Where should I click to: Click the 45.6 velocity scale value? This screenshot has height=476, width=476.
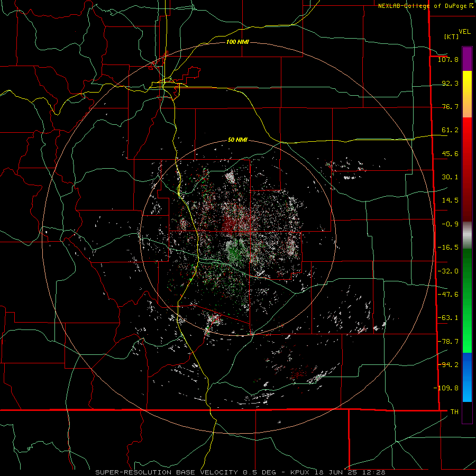450,153
